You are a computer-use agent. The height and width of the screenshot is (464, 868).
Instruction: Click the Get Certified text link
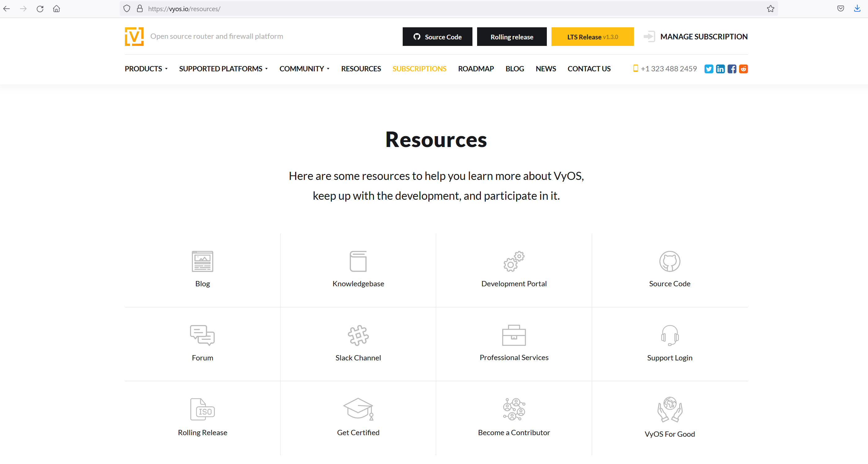click(x=358, y=432)
